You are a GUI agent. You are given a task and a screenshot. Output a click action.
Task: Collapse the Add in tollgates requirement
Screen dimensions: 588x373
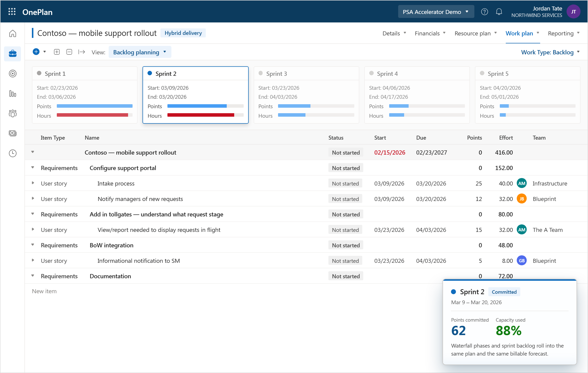tap(33, 214)
